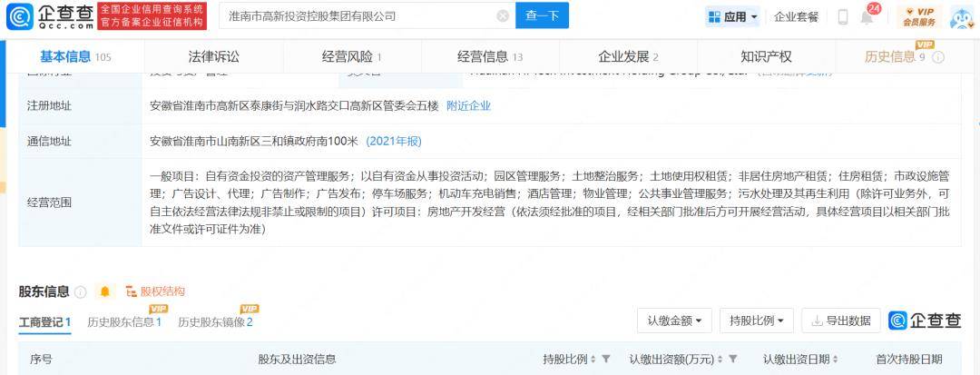The width and height of the screenshot is (980, 375).
Task: Sort the 持股比例 column header arrows
Action: (593, 360)
